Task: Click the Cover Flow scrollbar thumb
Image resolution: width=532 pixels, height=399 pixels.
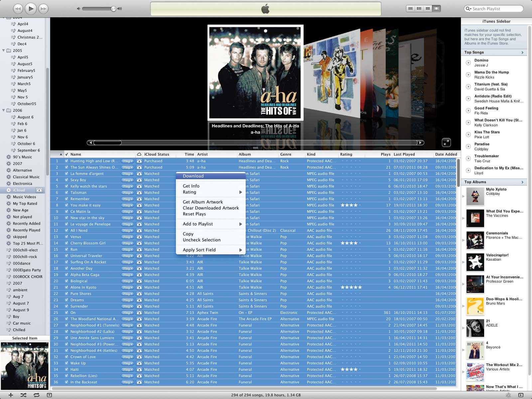Action: click(x=107, y=143)
